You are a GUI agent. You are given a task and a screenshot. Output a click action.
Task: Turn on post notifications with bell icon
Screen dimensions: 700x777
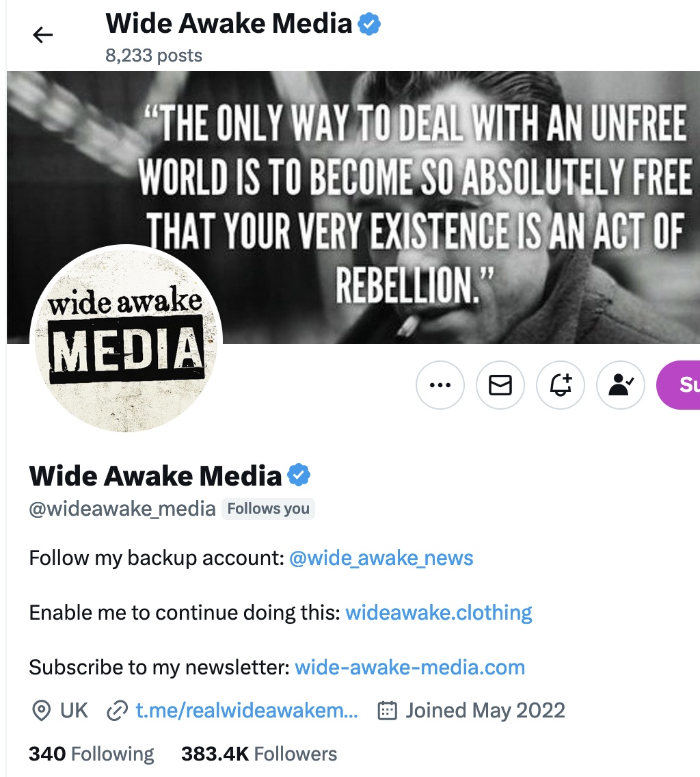561,385
